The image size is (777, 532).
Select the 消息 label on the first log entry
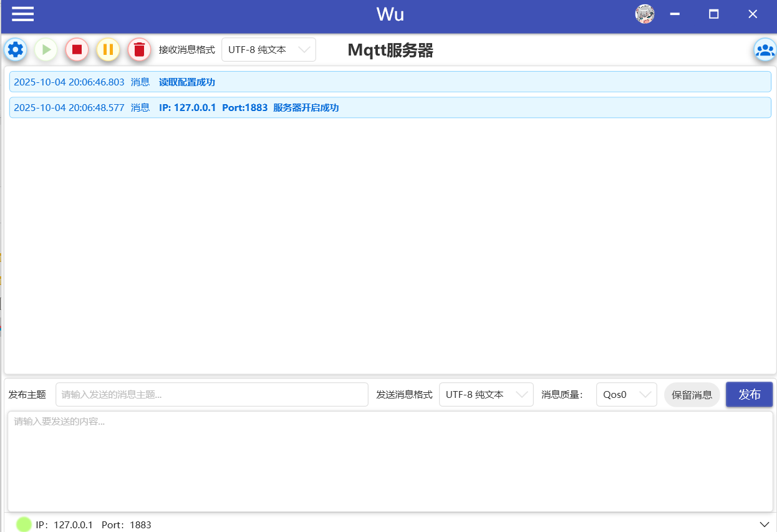(x=140, y=81)
